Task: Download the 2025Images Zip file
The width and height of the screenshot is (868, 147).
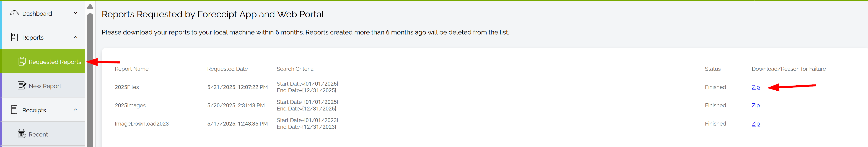Action: [x=755, y=105]
